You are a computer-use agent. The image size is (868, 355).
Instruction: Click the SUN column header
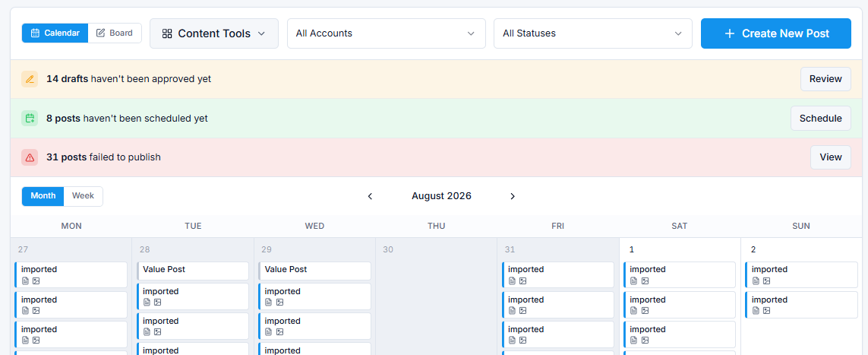click(x=801, y=226)
